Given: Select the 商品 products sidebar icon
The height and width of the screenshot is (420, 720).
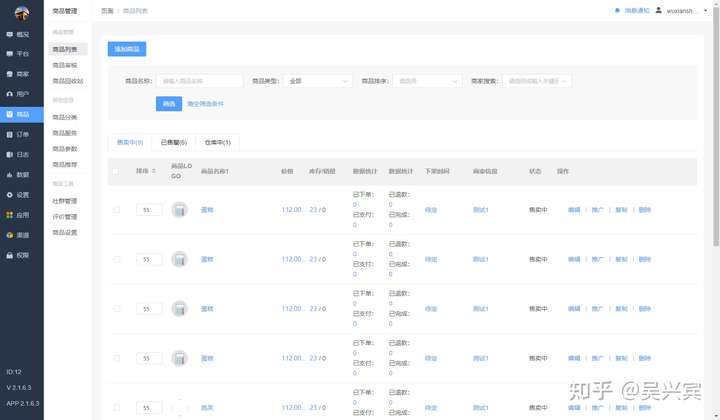Looking at the screenshot, I should (10, 114).
